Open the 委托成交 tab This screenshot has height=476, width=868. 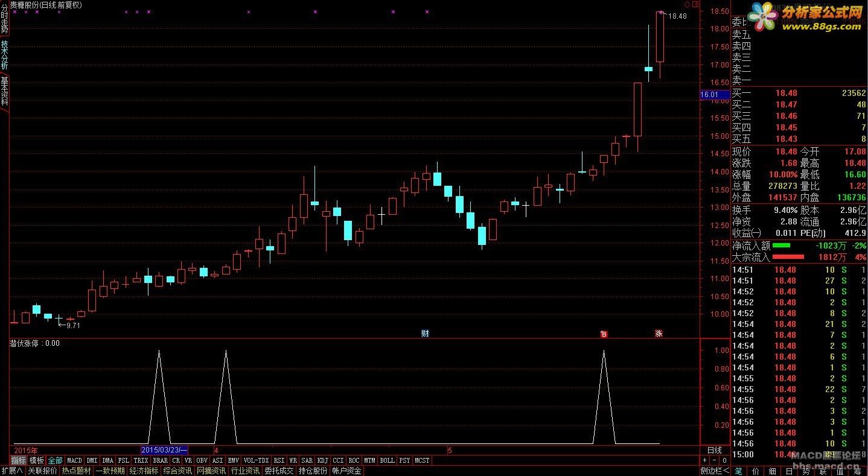(x=279, y=471)
